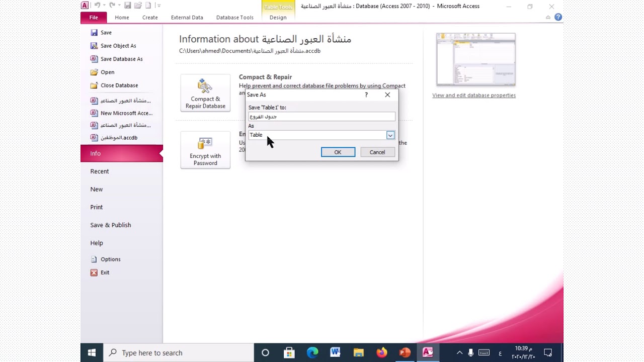This screenshot has height=362, width=644.
Task: Open the notification center icon
Action: [x=548, y=353]
